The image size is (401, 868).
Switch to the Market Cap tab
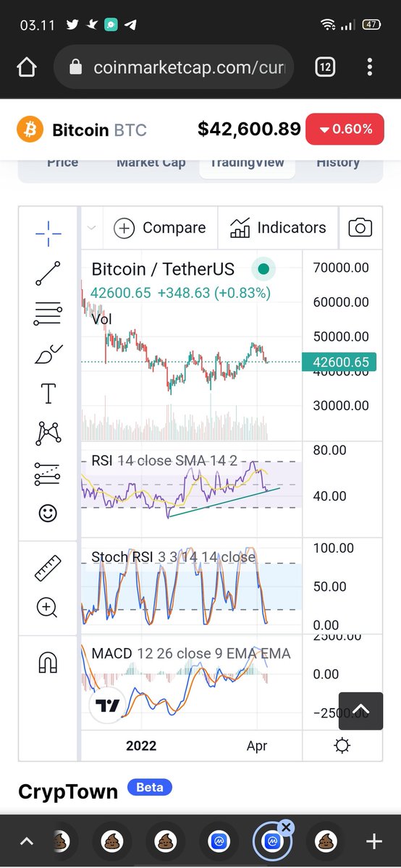point(151,163)
